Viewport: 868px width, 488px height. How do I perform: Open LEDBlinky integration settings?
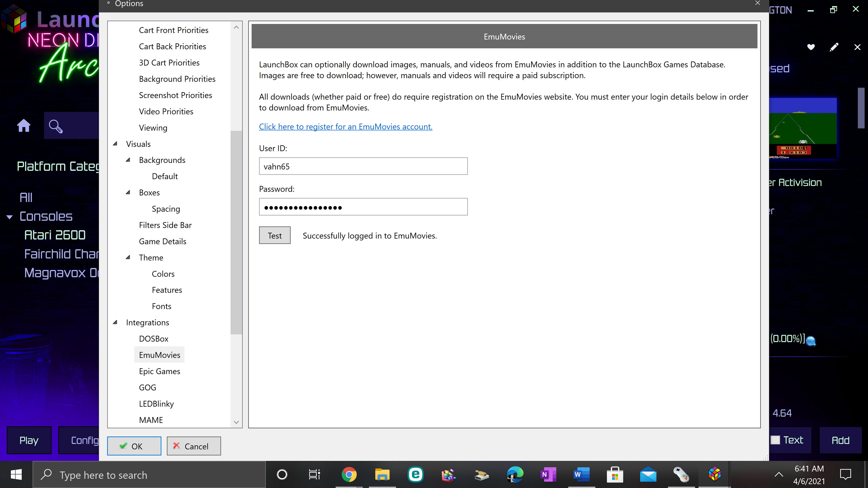coord(156,404)
